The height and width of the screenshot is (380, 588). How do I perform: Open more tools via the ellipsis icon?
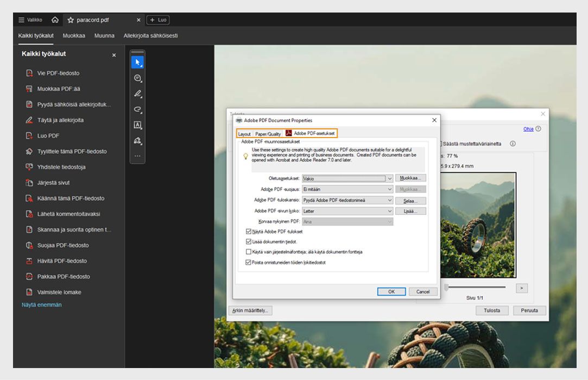click(x=137, y=157)
